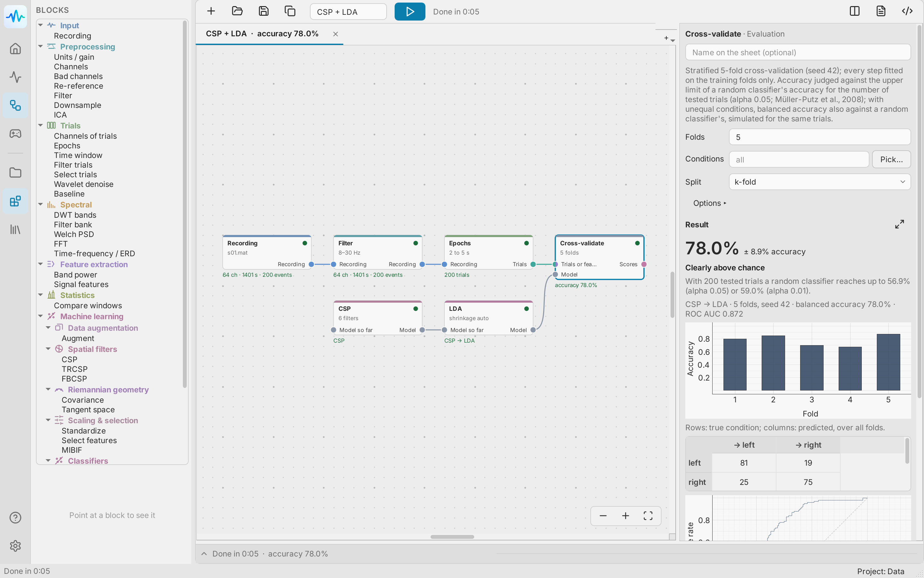This screenshot has width=924, height=578.
Task: Select the Cross-validate block on canvas
Action: (x=599, y=257)
